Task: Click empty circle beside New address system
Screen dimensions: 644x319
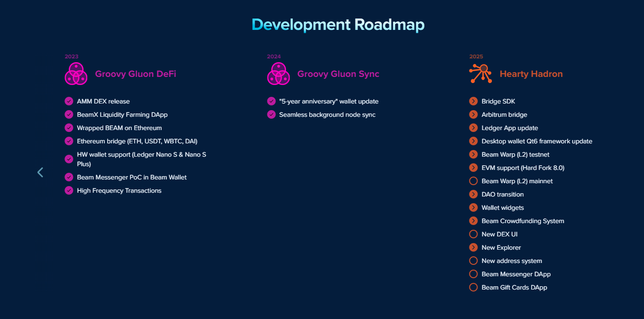Action: coord(473,261)
